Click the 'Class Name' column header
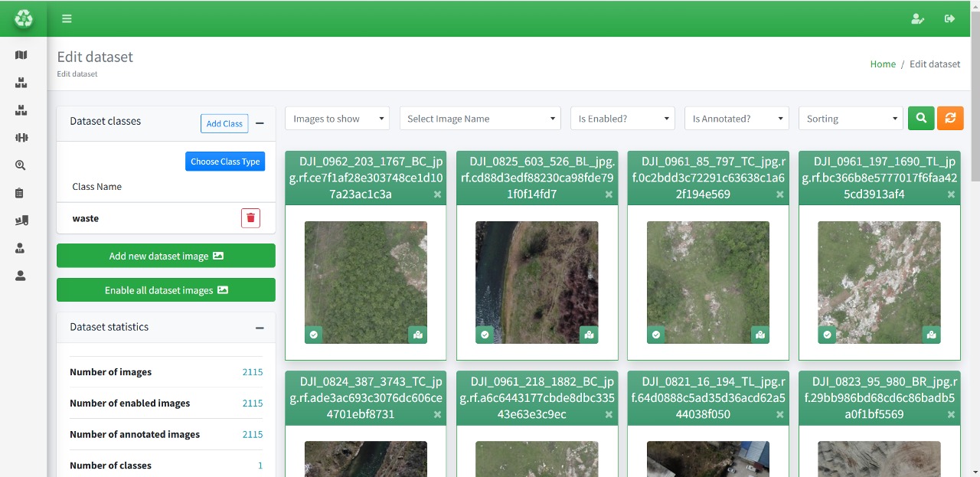 (x=96, y=187)
